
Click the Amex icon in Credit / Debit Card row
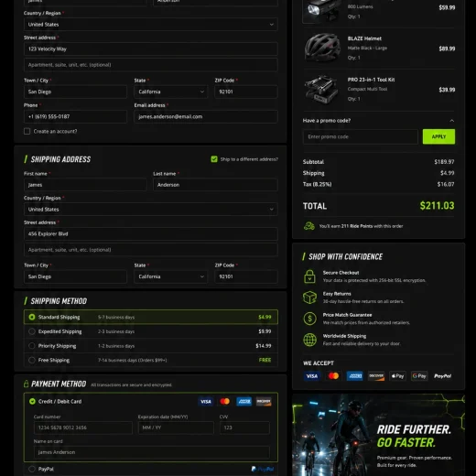click(x=244, y=402)
